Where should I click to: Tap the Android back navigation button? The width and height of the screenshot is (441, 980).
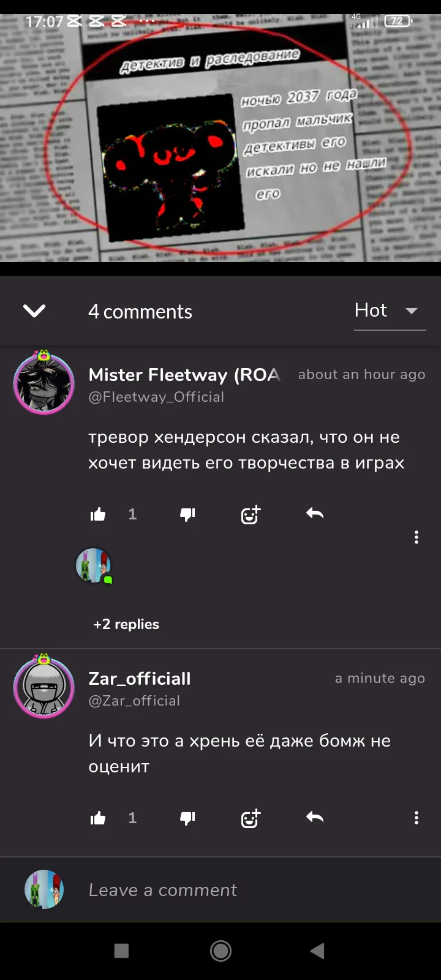click(317, 951)
